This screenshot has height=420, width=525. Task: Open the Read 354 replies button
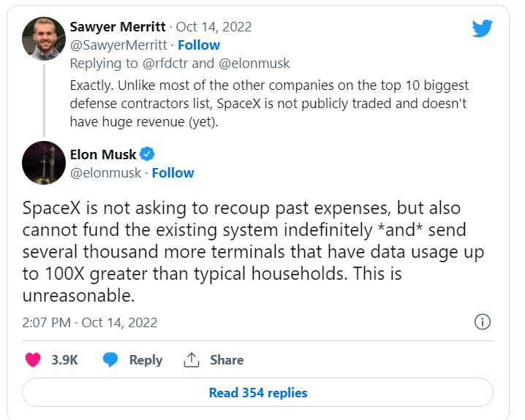(258, 392)
